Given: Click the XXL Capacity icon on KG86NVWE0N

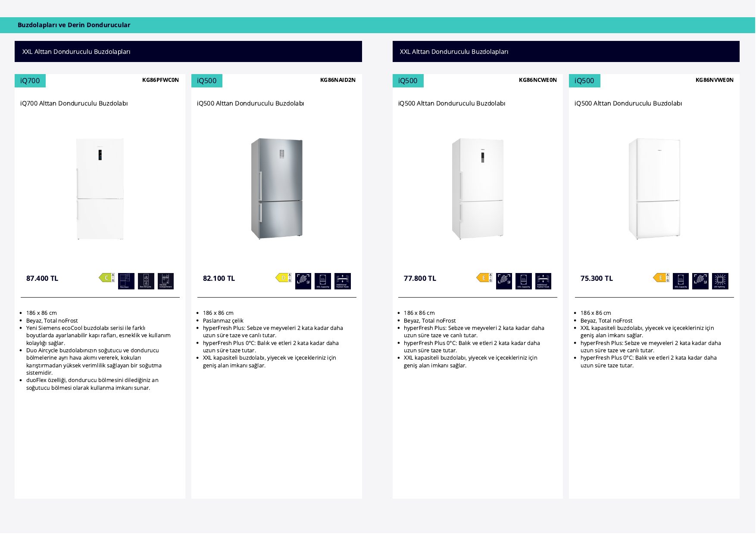Looking at the screenshot, I should point(681,281).
